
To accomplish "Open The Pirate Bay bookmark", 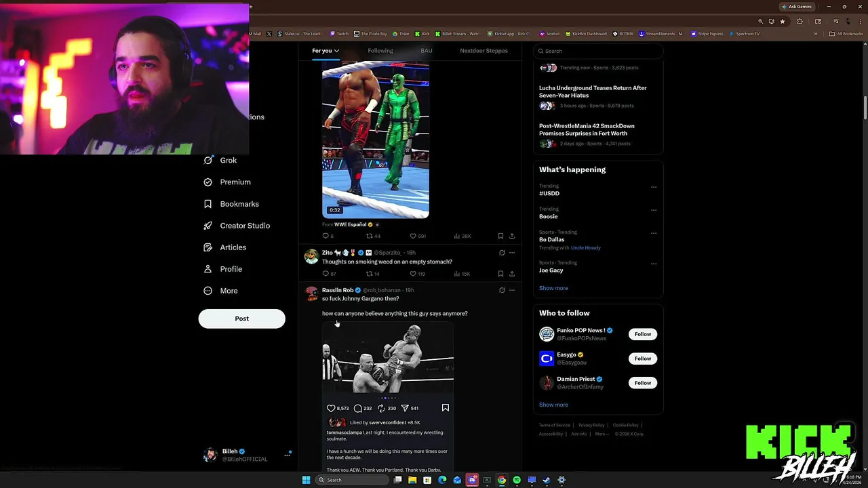I will [x=370, y=34].
